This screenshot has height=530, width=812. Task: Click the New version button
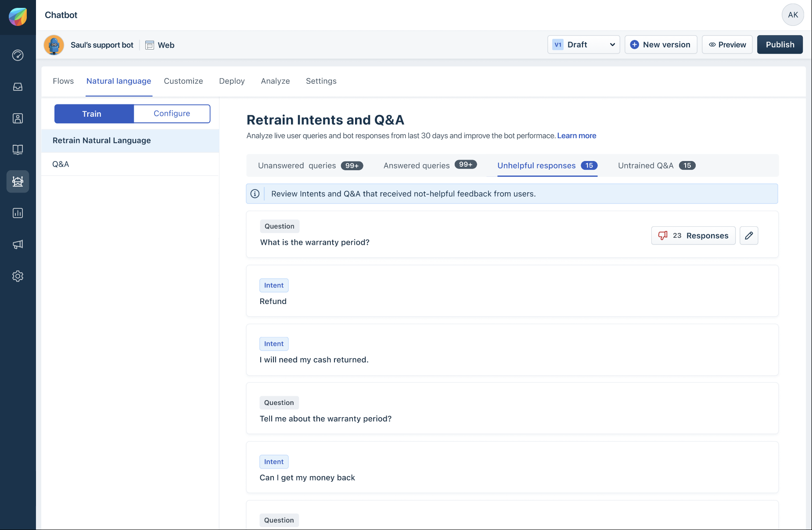pos(661,45)
